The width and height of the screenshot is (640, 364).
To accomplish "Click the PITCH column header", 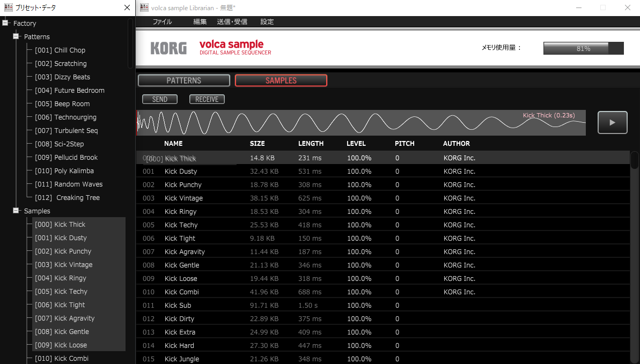I will (x=404, y=144).
